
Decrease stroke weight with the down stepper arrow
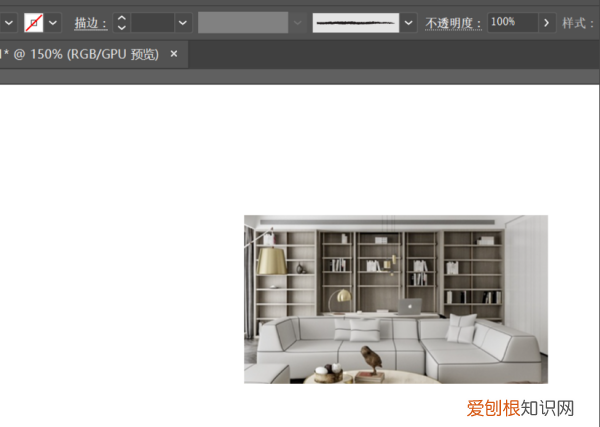(x=121, y=27)
